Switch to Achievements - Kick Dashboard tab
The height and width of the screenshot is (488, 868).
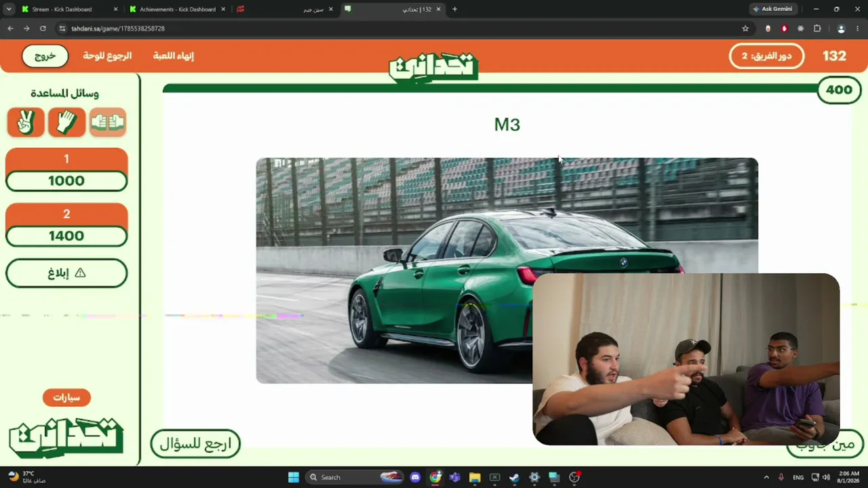[x=178, y=9]
